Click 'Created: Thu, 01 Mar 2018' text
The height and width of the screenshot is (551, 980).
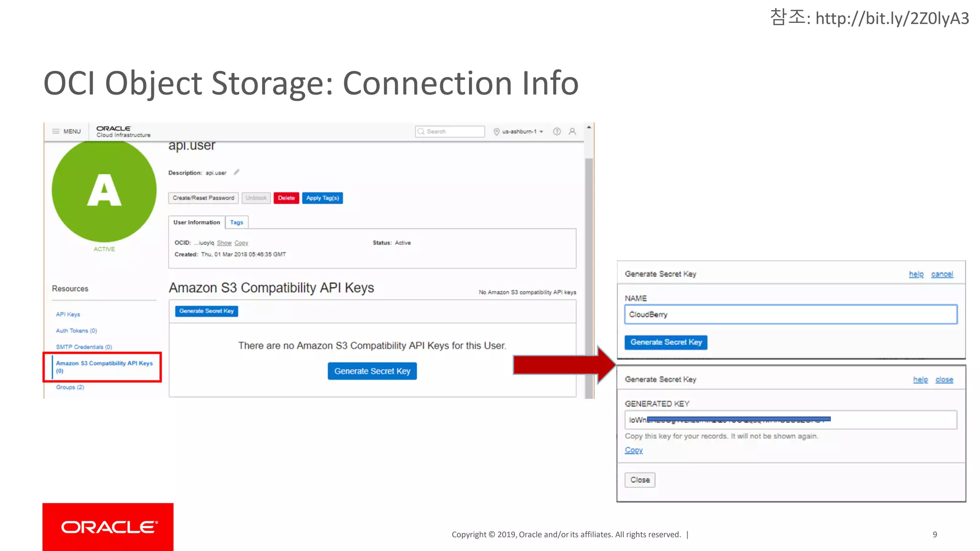pos(230,254)
